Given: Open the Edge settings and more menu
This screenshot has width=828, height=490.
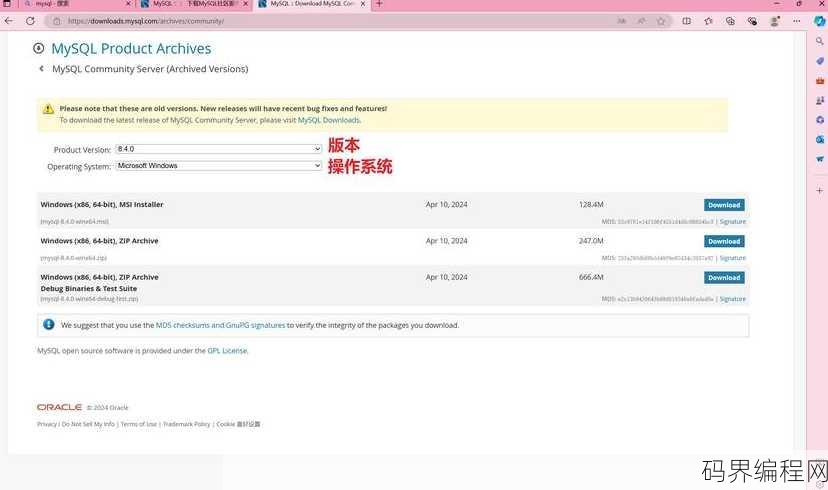Looking at the screenshot, I should [x=796, y=21].
